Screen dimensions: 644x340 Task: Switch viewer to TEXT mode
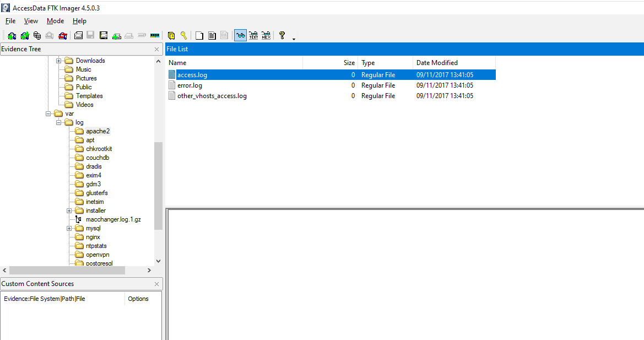click(253, 36)
